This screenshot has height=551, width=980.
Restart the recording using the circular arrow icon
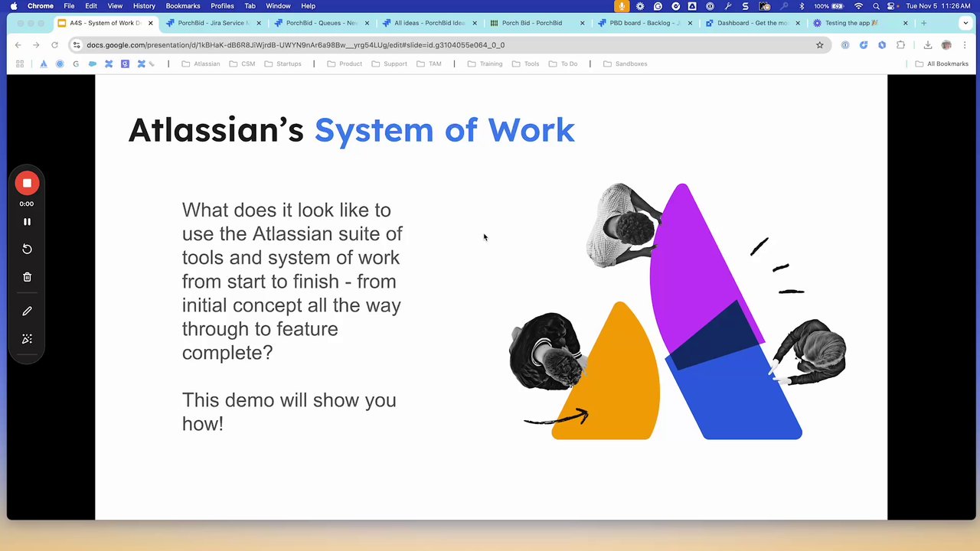click(x=27, y=249)
